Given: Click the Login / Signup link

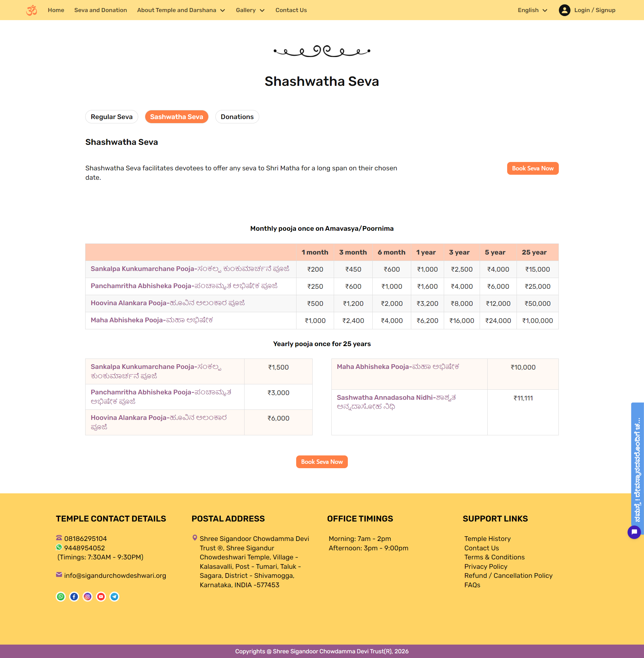Looking at the screenshot, I should (595, 10).
